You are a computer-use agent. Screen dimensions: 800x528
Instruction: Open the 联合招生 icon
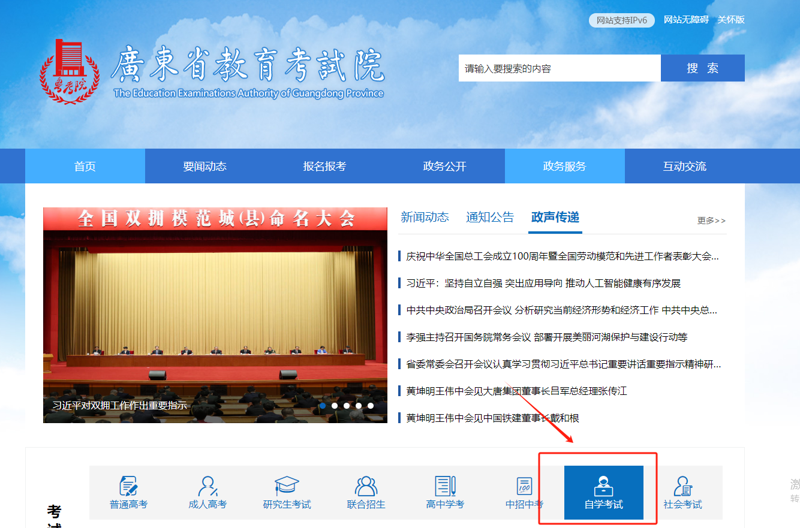[366, 492]
